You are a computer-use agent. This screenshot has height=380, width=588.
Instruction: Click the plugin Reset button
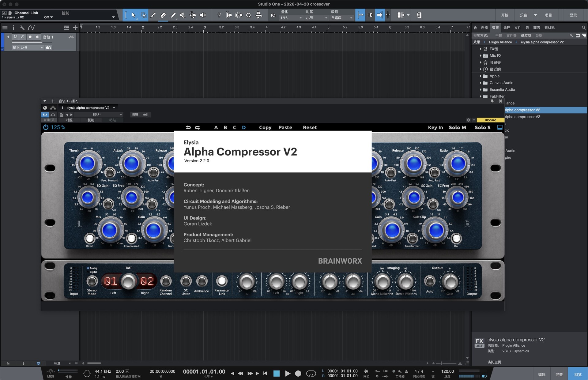pos(310,127)
